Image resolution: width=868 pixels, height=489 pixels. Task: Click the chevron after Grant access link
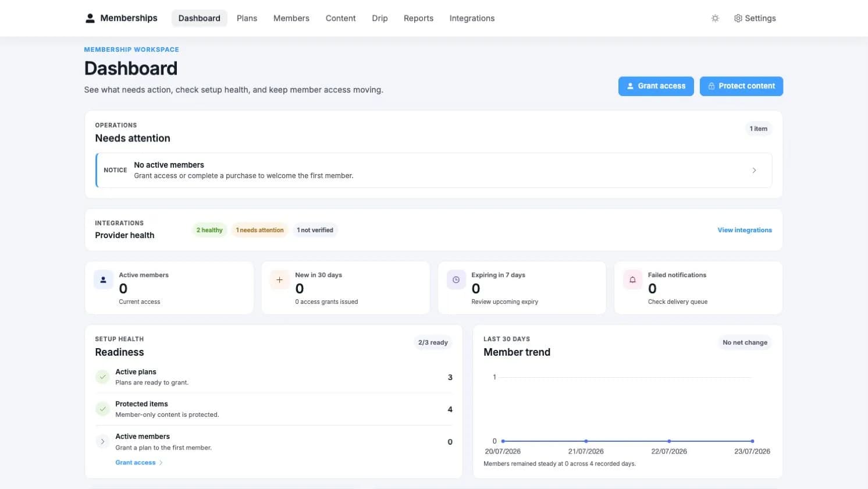click(161, 463)
